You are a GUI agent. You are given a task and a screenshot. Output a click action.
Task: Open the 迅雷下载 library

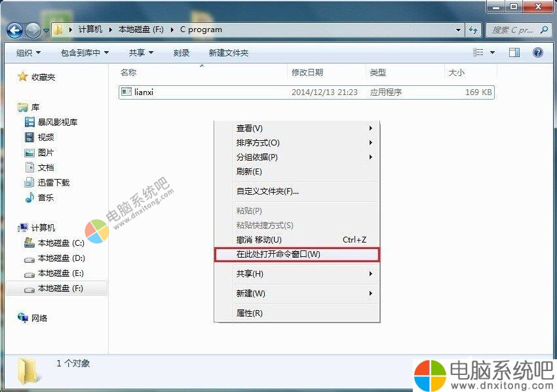coord(54,183)
